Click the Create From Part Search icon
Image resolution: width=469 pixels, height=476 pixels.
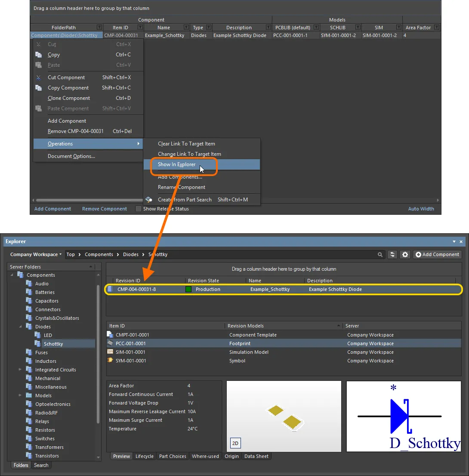(149, 200)
